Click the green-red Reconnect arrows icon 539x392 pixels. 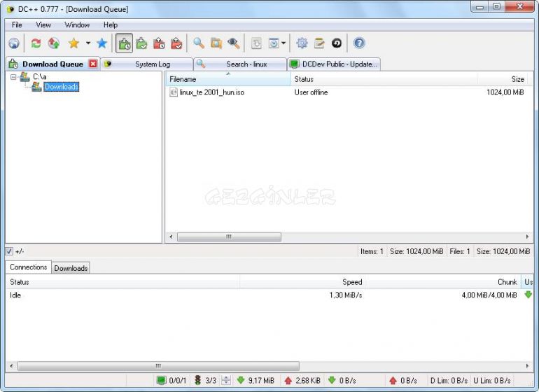coord(36,43)
